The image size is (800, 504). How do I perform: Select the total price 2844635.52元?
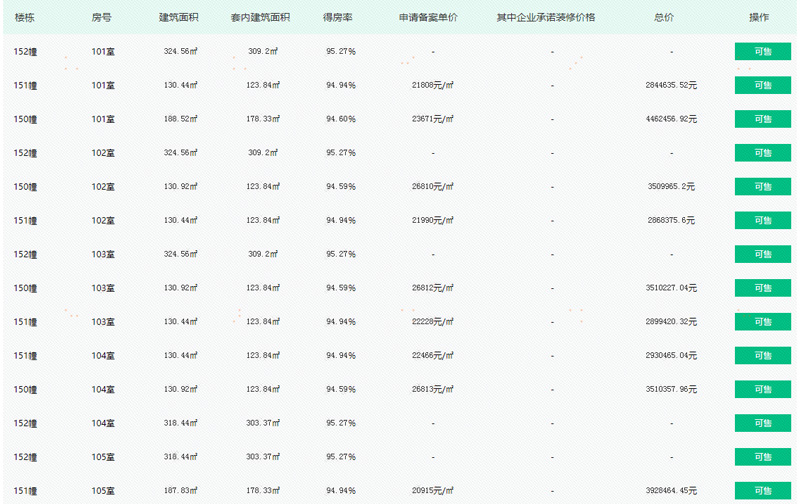point(671,85)
